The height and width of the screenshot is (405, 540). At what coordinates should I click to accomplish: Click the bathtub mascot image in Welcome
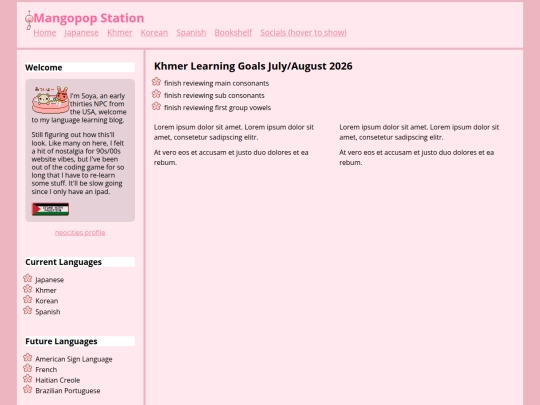(50, 100)
